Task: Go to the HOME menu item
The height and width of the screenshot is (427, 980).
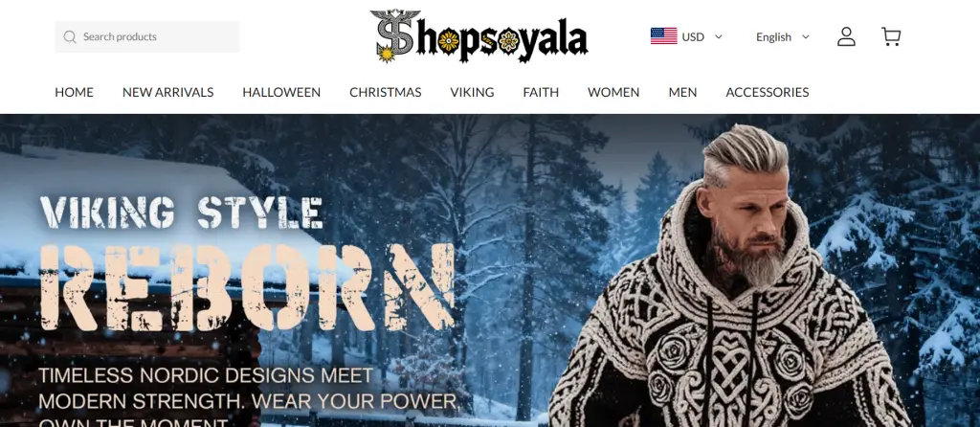Action: (x=74, y=93)
